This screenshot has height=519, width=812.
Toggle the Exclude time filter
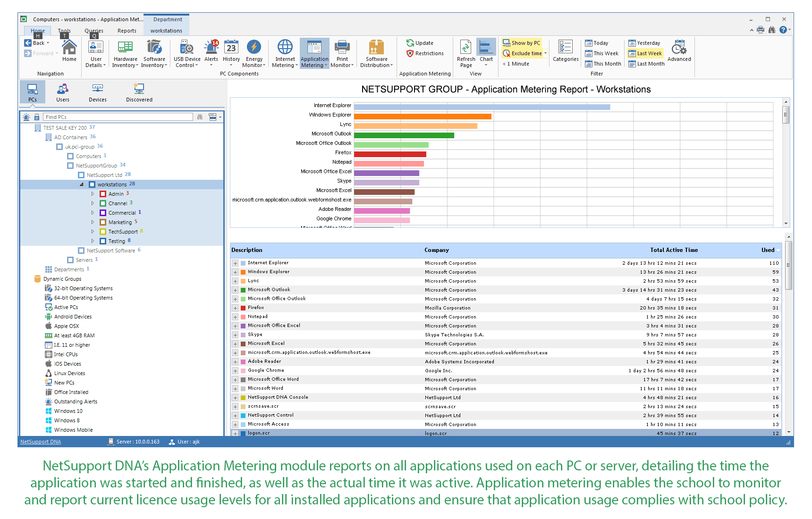point(522,53)
